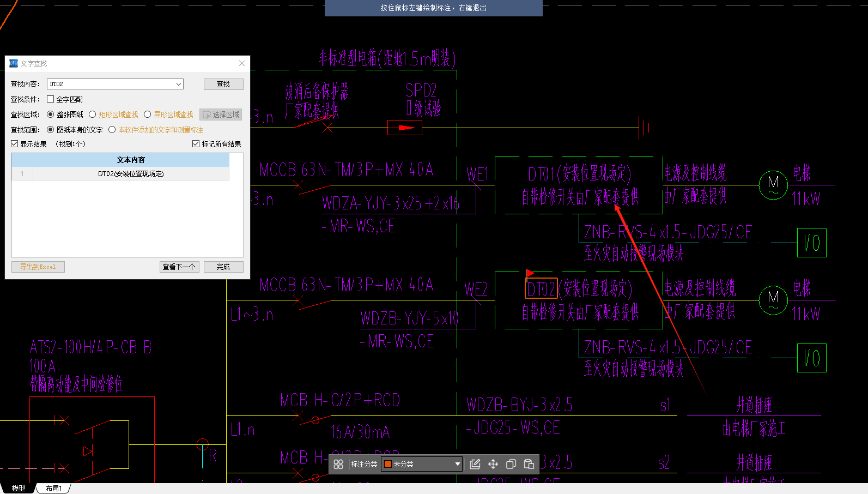This screenshot has width=868, height=494.
Task: Click the MCB H-C/2P+RCD breaker text
Action: (x=340, y=400)
